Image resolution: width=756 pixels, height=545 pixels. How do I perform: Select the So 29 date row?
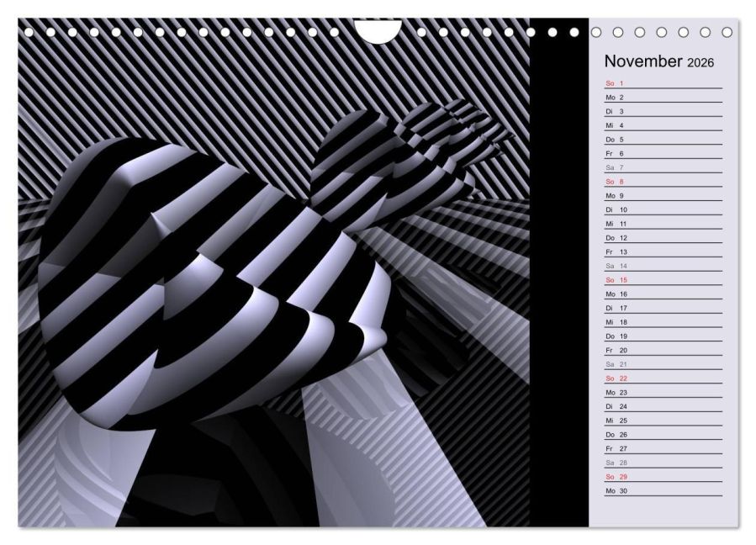click(x=663, y=477)
